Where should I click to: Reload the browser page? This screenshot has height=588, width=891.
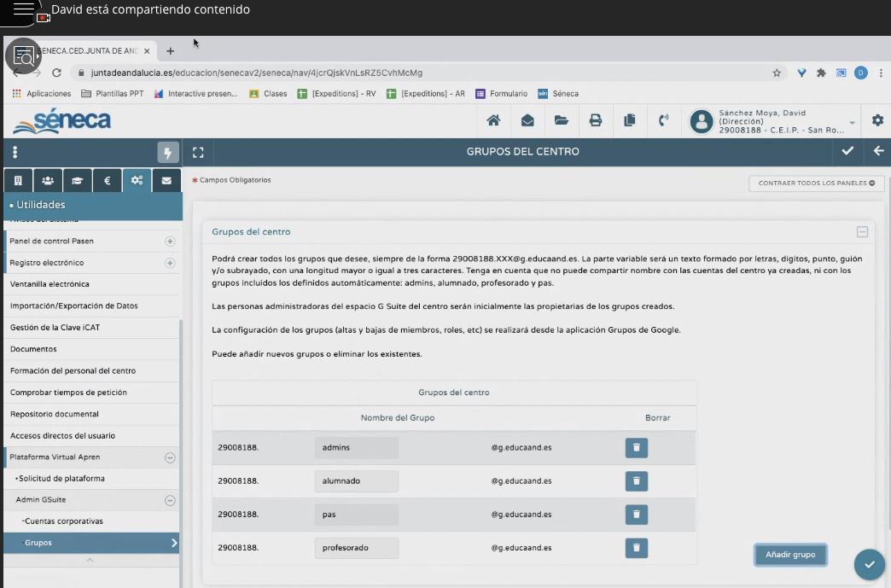[x=56, y=73]
